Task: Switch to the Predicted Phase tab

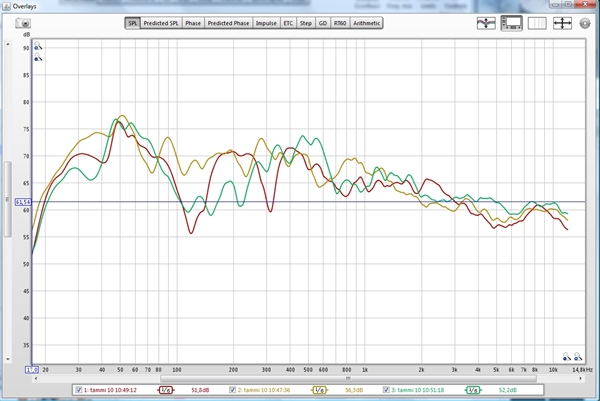Action: point(228,23)
